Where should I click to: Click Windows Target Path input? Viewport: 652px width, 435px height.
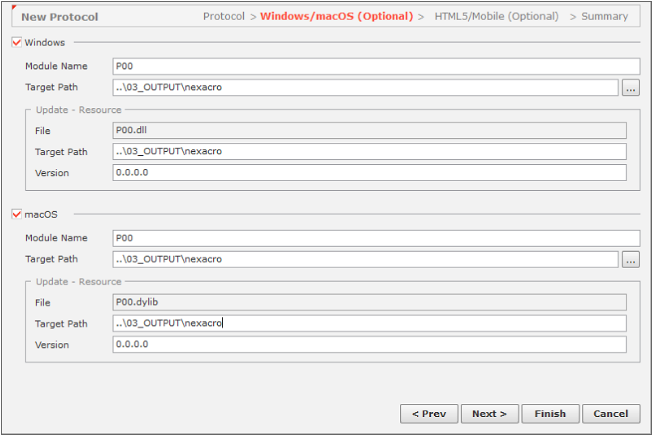coord(365,88)
